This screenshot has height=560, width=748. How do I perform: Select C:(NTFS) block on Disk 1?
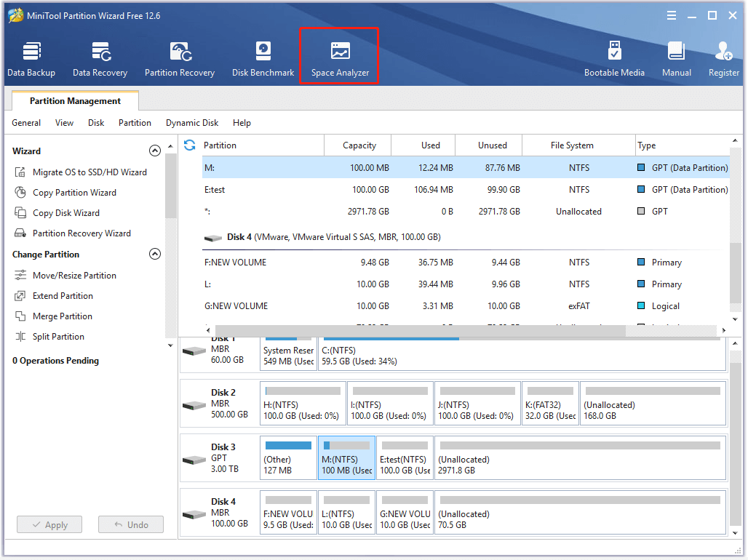(x=522, y=354)
